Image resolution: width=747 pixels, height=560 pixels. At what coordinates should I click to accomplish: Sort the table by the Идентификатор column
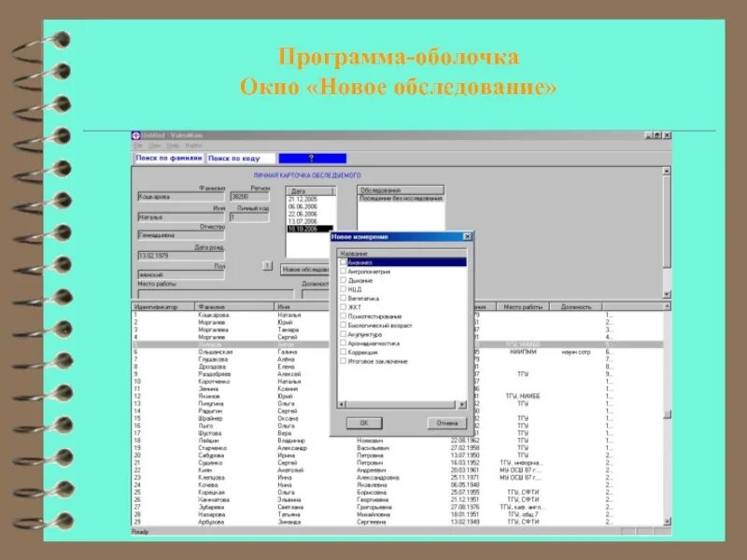tap(163, 307)
